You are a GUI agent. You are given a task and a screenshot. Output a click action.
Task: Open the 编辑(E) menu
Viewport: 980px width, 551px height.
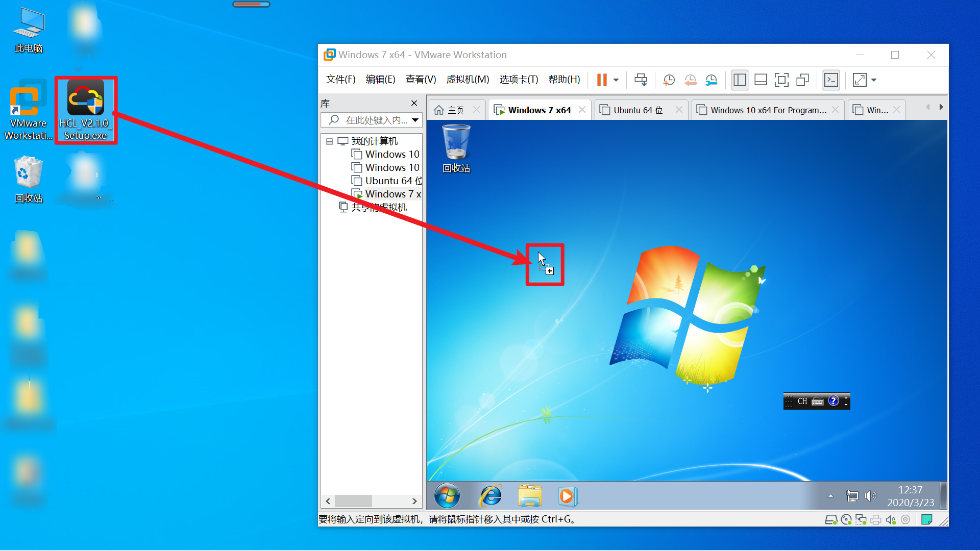[381, 80]
